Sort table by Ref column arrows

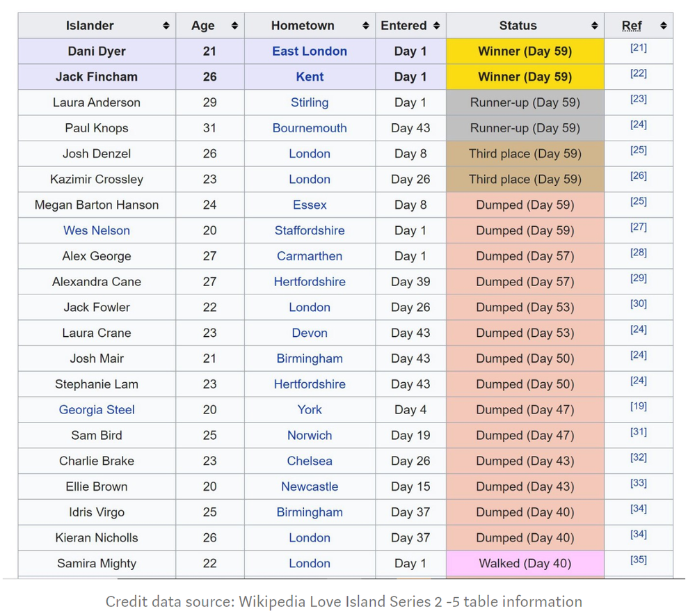[x=663, y=26]
